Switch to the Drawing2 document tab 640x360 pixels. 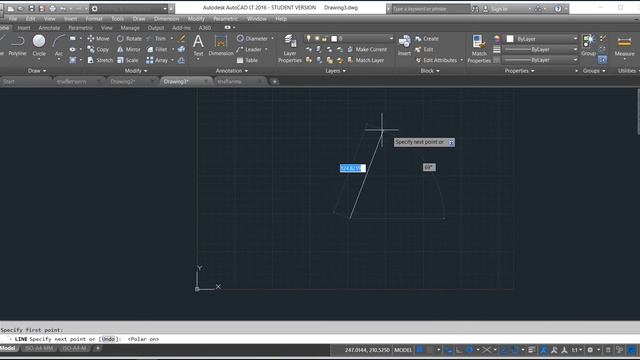coord(123,82)
